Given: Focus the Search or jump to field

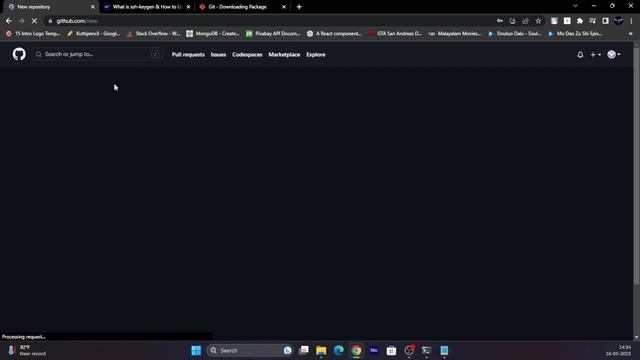Looking at the screenshot, I should click(97, 54).
